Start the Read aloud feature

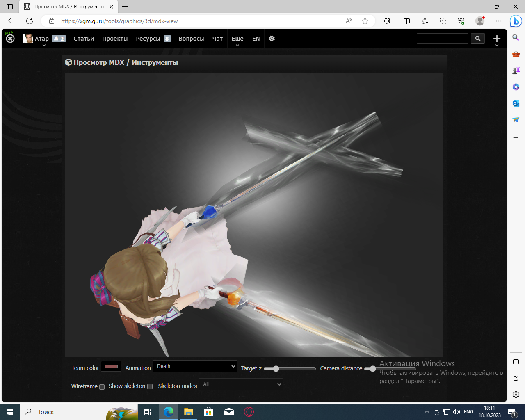coord(349,21)
